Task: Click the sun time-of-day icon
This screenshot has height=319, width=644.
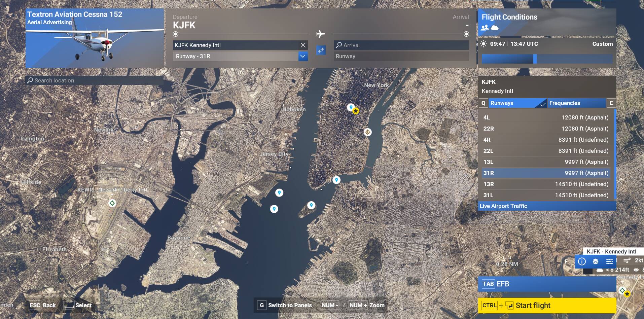Action: [x=484, y=44]
